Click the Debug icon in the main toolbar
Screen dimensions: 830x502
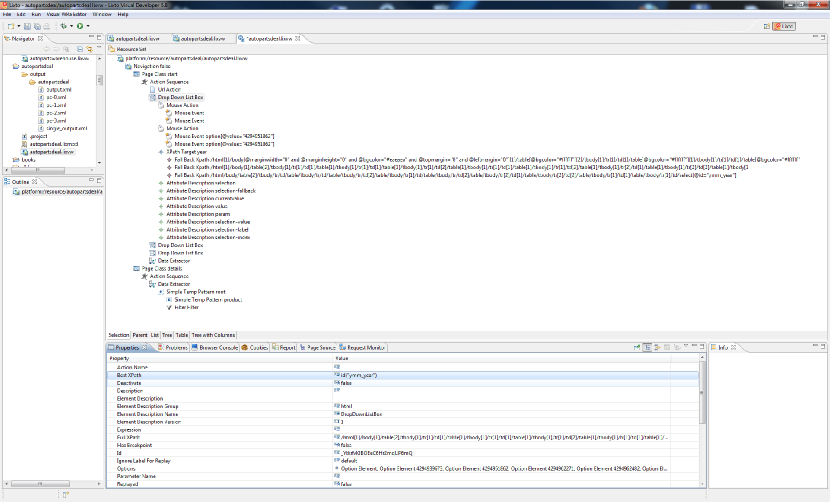point(63,25)
